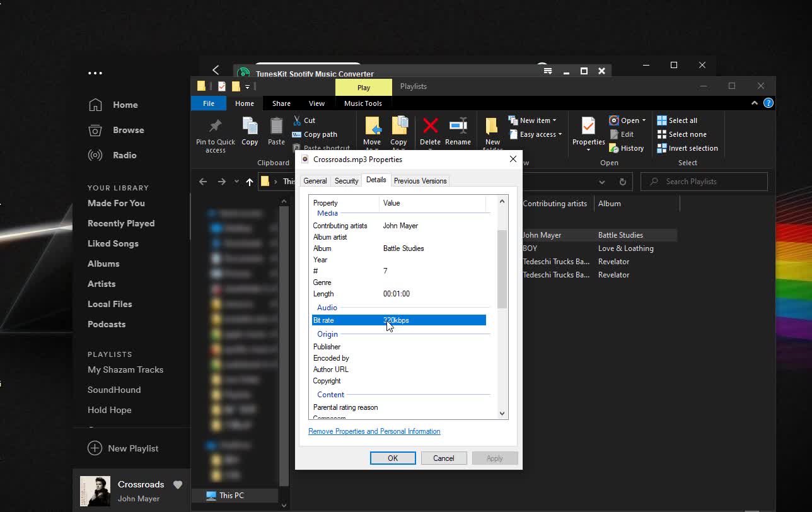Click Remove Properties and Personal Information link
812x512 pixels.
tap(374, 431)
